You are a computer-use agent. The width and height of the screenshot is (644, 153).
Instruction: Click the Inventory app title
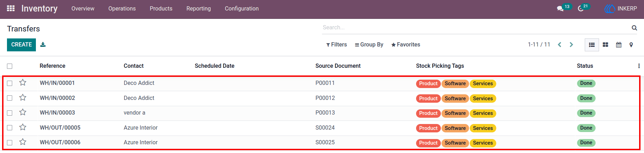click(x=39, y=9)
